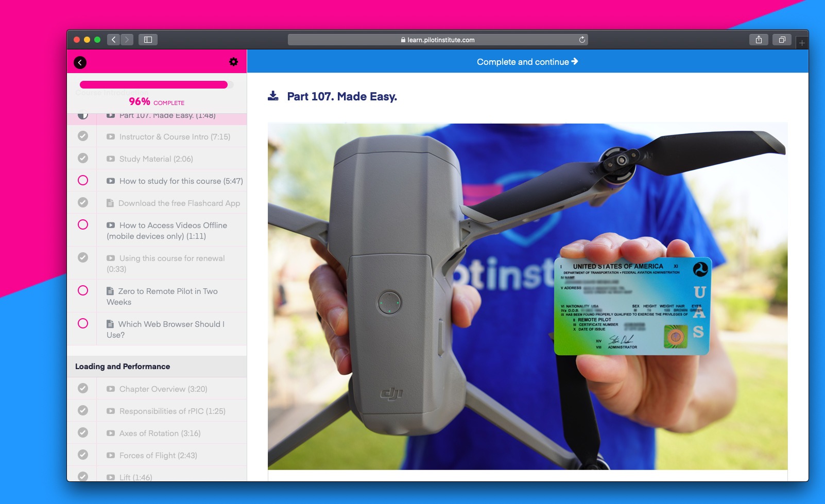Image resolution: width=825 pixels, height=504 pixels.
Task: Open the Safari share menu
Action: 759,40
